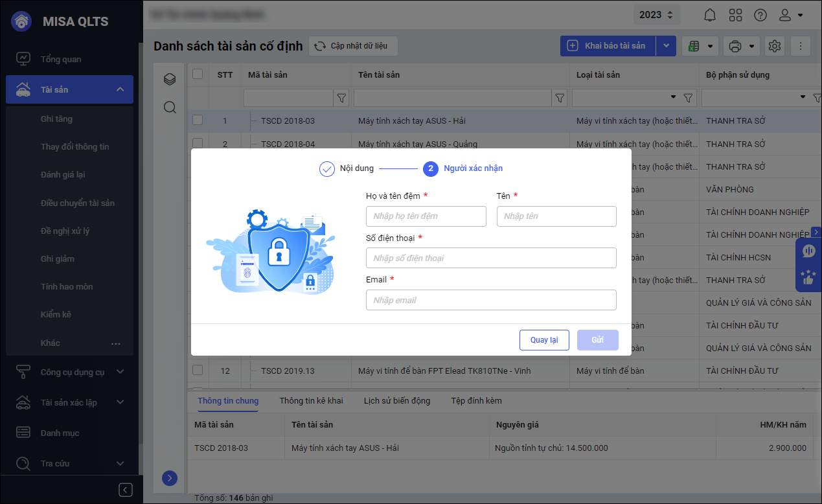Check the box for row 12
822x504 pixels.
click(x=198, y=371)
